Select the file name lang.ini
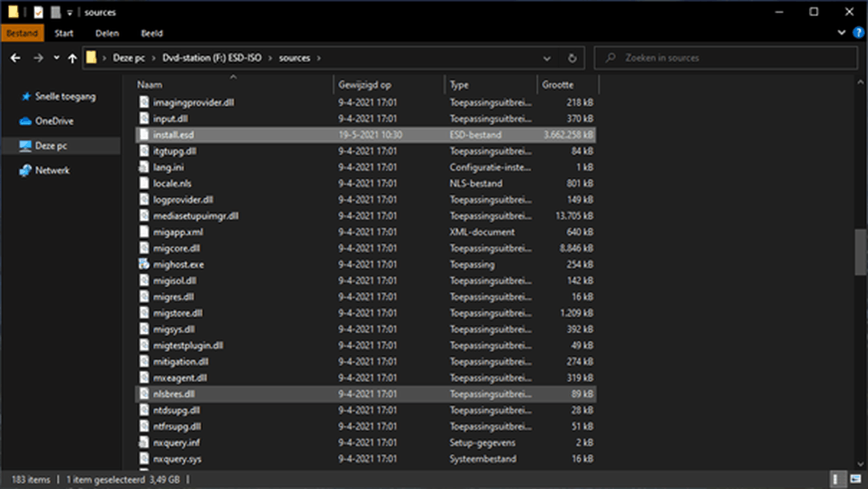868x489 pixels. pyautogui.click(x=168, y=167)
